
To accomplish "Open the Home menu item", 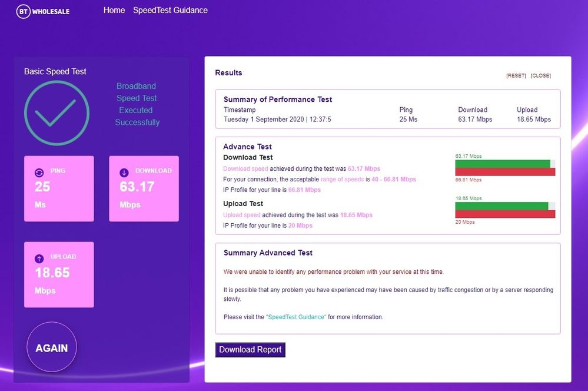I will [114, 10].
